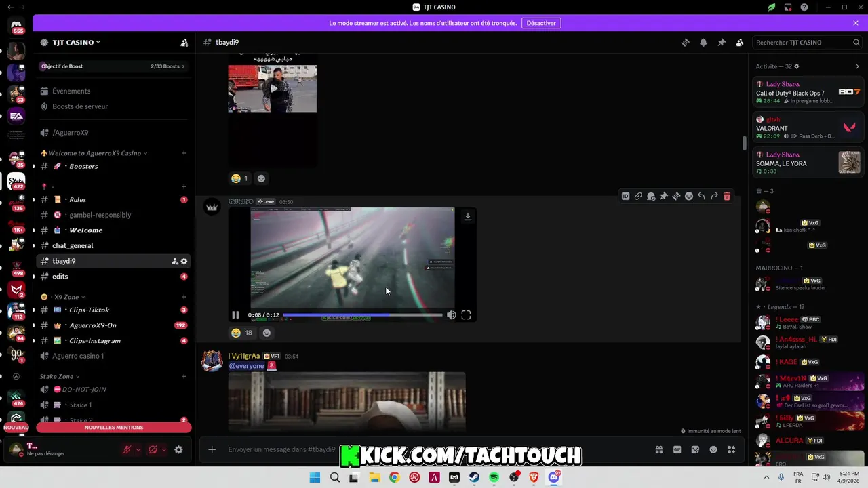Click the @everyone mention
This screenshot has width=868, height=488.
(x=246, y=366)
